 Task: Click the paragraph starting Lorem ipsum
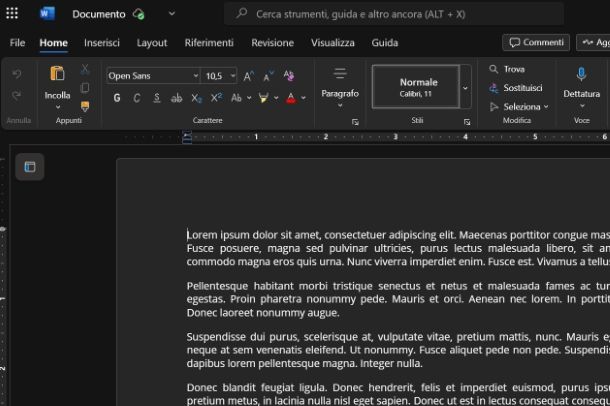click(x=398, y=248)
